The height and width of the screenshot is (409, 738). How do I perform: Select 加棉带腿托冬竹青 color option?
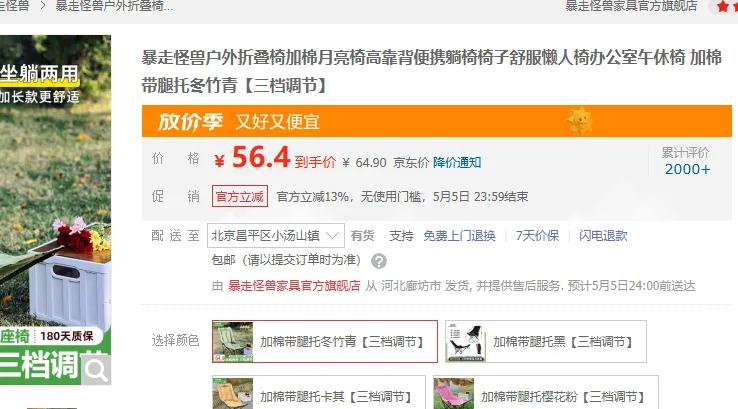[x=325, y=342]
